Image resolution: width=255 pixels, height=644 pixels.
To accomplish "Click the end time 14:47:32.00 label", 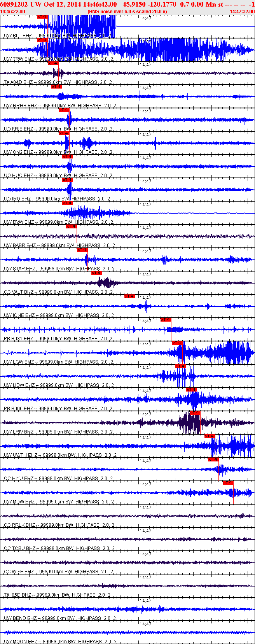I will (x=241, y=12).
